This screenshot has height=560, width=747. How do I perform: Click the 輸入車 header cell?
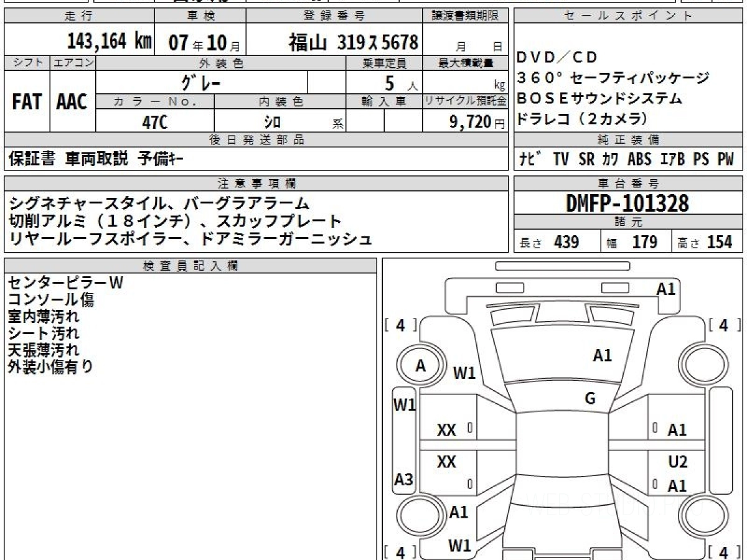[x=384, y=101]
